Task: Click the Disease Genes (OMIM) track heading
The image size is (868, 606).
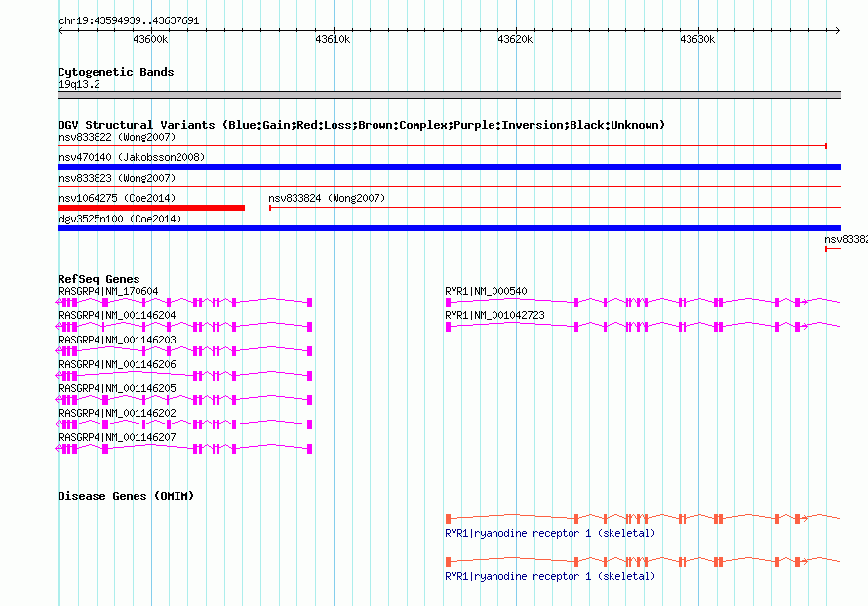Action: (x=126, y=496)
